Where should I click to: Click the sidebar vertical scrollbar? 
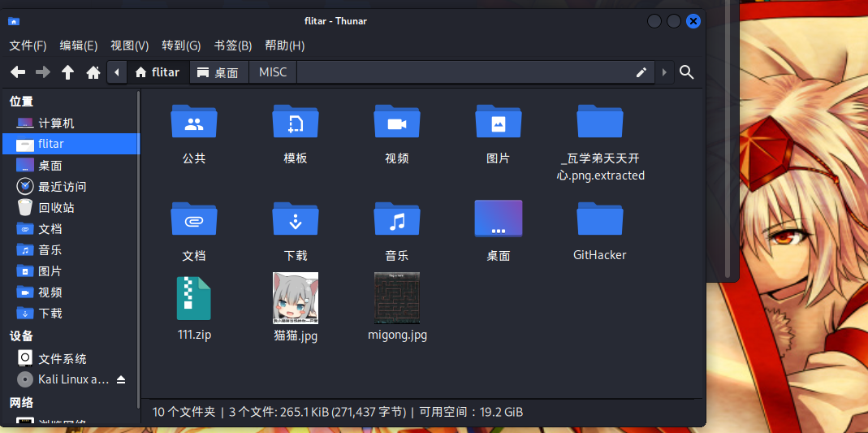pos(138,244)
